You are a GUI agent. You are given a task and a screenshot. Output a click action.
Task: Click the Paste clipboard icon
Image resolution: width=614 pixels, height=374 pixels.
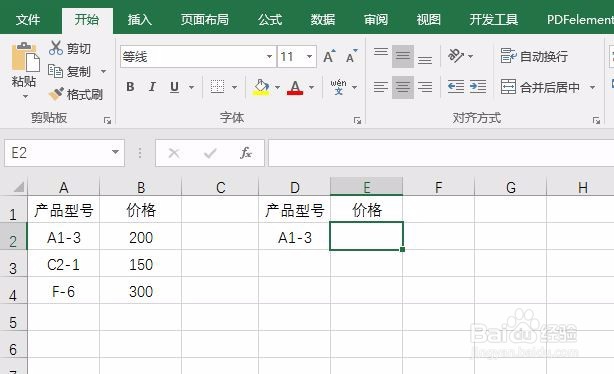click(25, 57)
